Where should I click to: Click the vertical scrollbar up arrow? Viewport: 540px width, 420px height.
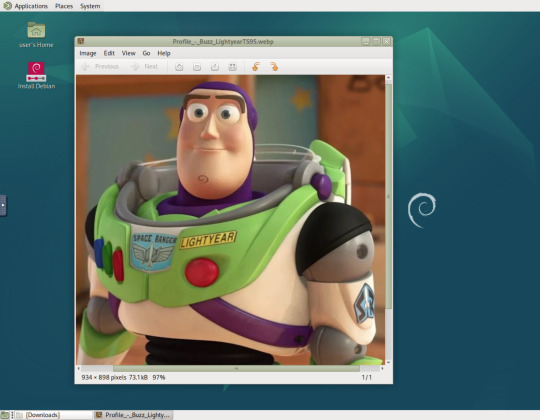[388, 78]
